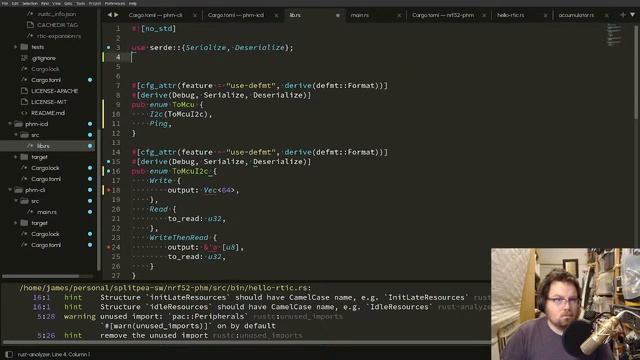Click error marker on line 24 gutter
The width and height of the screenshot is (640, 360).
(109, 247)
